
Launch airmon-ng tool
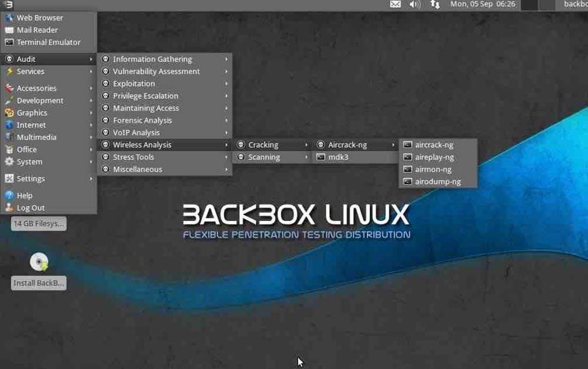[x=438, y=169]
